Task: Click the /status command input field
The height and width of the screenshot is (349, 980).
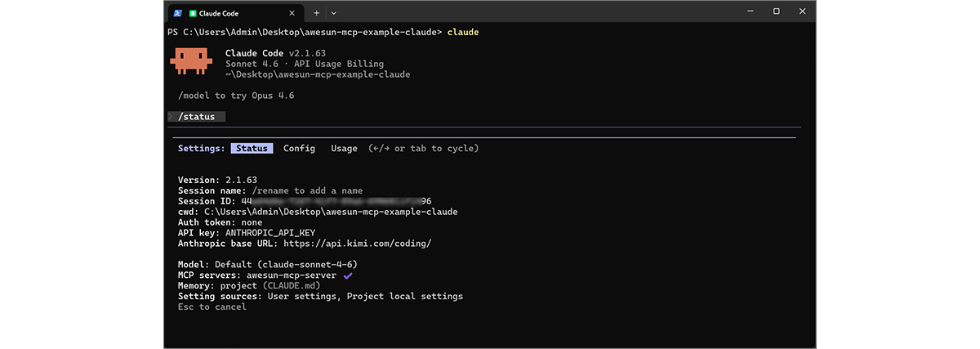Action: point(197,117)
